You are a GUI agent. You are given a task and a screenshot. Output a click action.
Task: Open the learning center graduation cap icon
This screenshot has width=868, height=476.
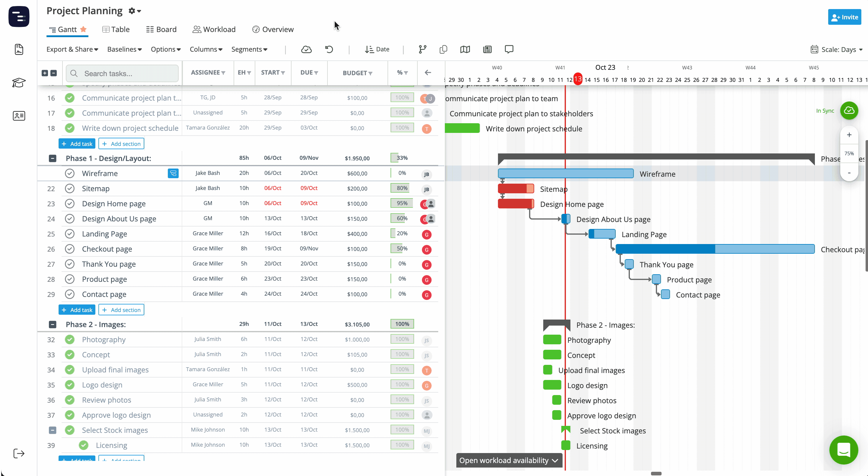coord(19,82)
